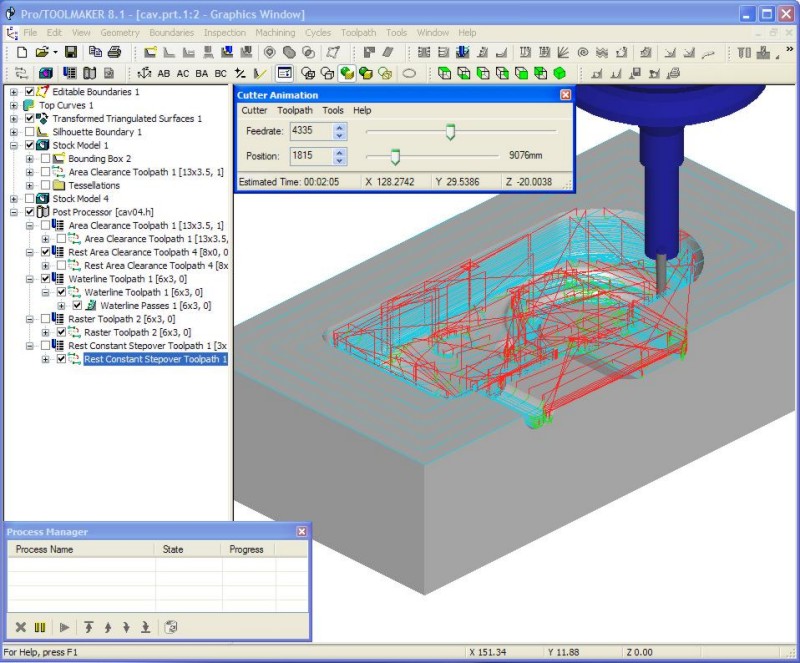Create a new file using the blank page icon

pos(21,52)
